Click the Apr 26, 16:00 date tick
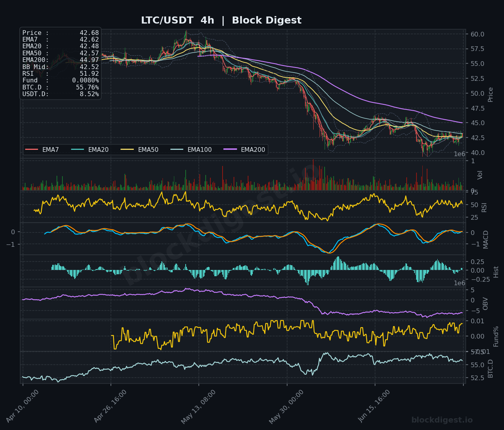Image resolution: width=504 pixels, height=430 pixels. tap(111, 406)
